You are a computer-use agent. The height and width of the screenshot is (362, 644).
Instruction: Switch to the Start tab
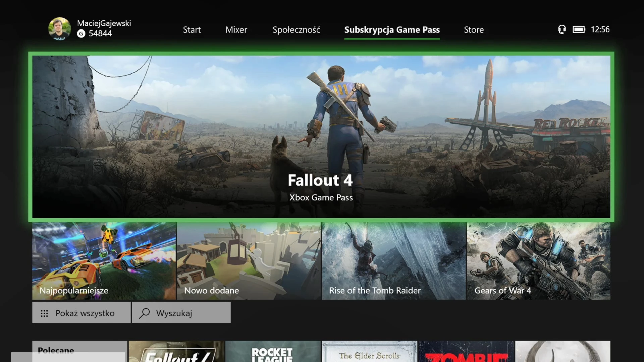click(x=192, y=30)
